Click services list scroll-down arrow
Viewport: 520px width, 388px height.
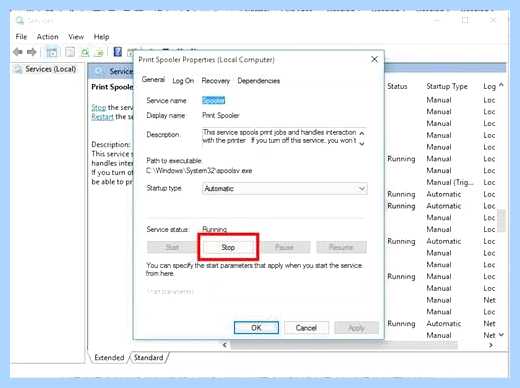point(501,334)
